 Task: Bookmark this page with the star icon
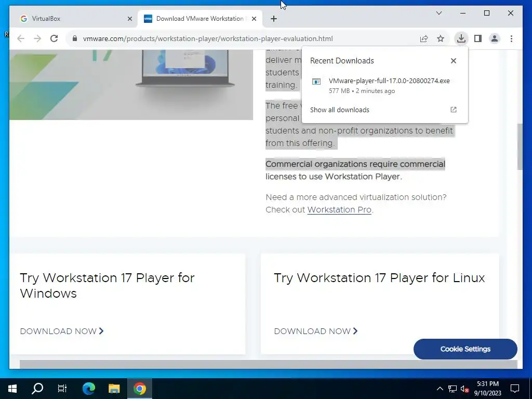tap(441, 38)
